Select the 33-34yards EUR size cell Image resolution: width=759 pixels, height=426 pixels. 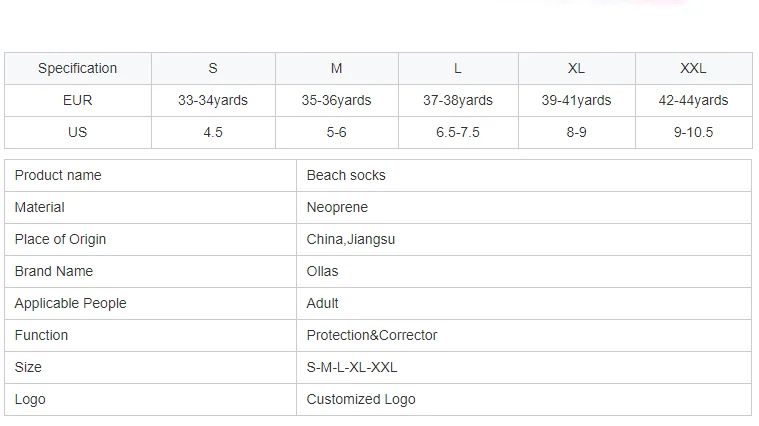[x=213, y=100]
